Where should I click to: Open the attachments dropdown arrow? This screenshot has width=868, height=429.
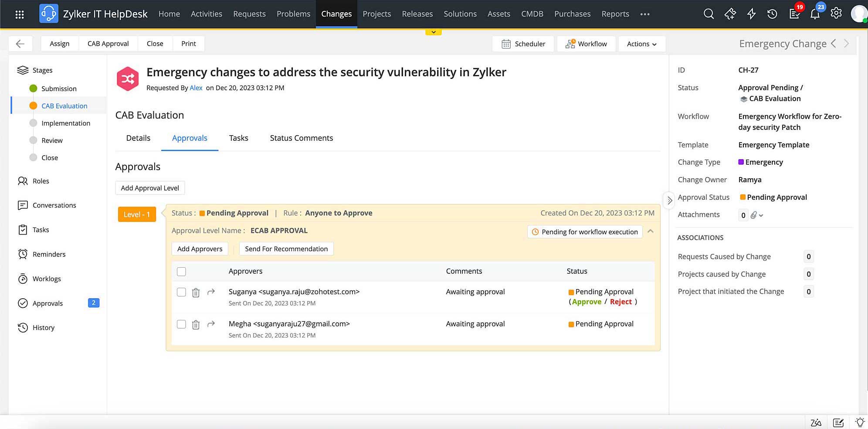coord(761,215)
